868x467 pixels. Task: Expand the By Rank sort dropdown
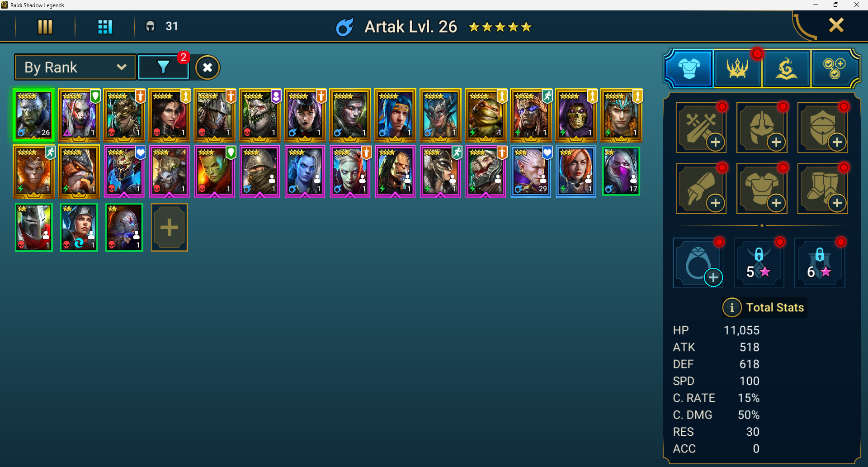point(75,67)
